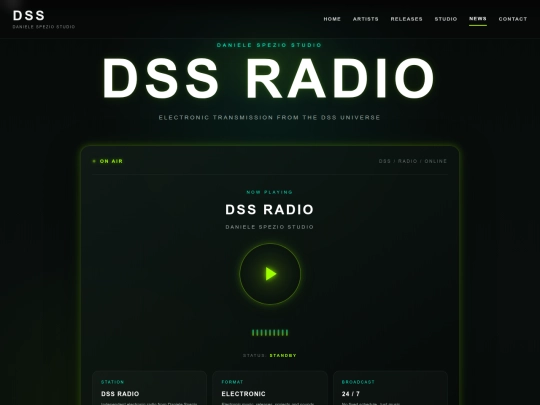Click the DSS RADIO title in player
Image resolution: width=540 pixels, height=405 pixels.
[x=270, y=209]
